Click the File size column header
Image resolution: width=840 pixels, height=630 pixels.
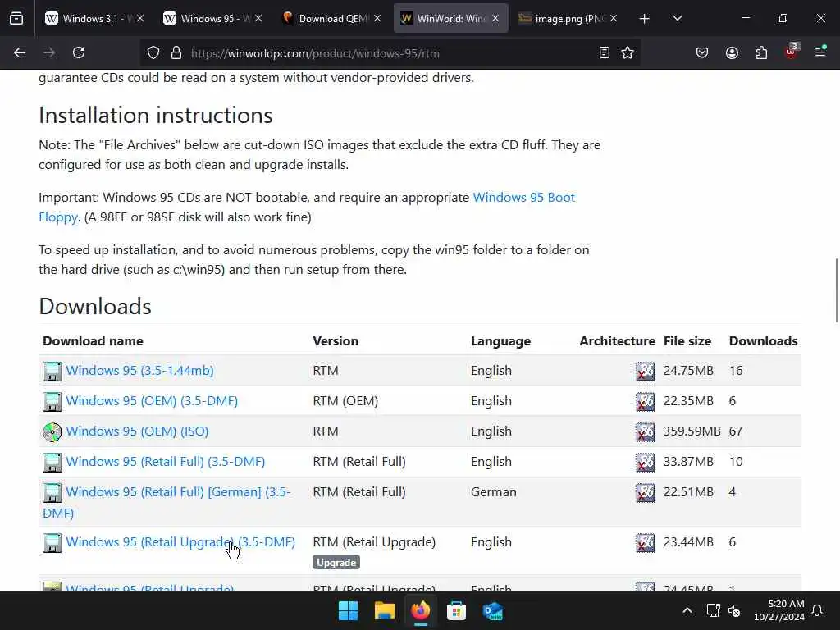pos(687,340)
